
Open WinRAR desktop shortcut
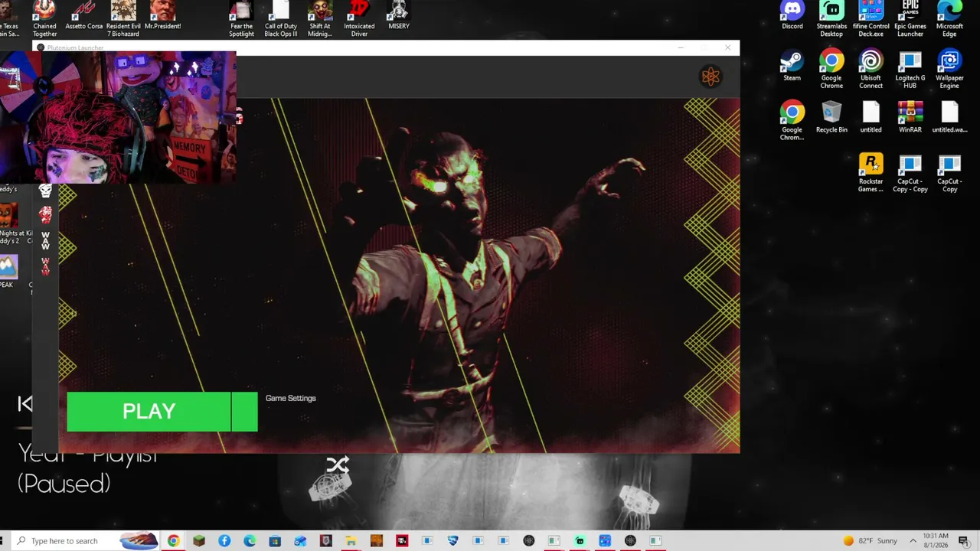pos(910,117)
